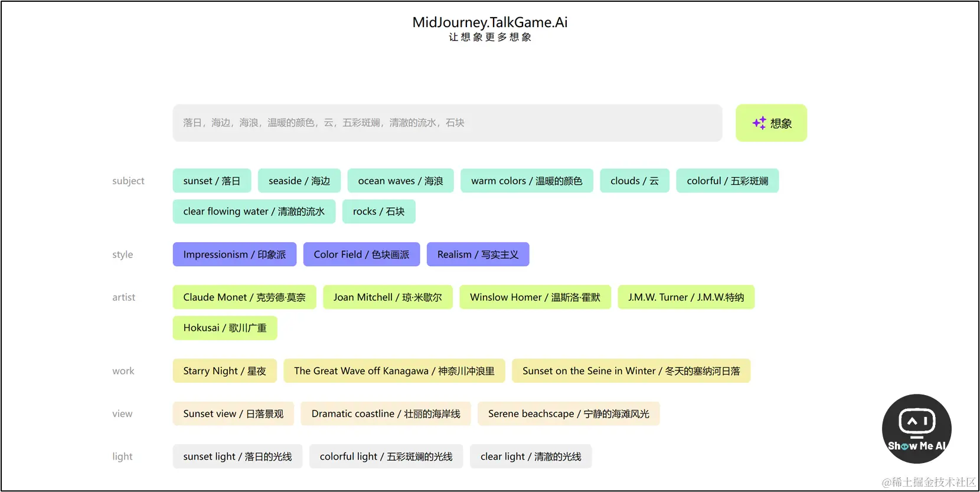Screen dimensions: 980x492
Task: Select the clouds / 云 tag
Action: (x=635, y=181)
